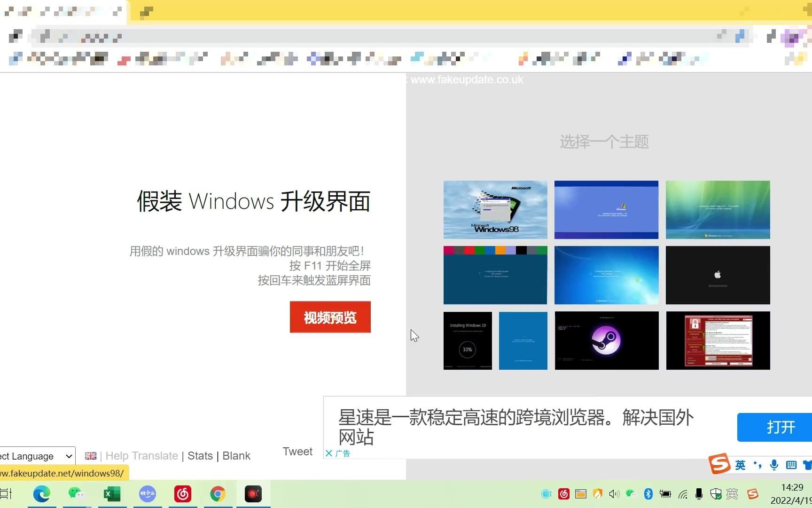812x508 pixels.
Task: Open the Blank link
Action: tap(236, 456)
